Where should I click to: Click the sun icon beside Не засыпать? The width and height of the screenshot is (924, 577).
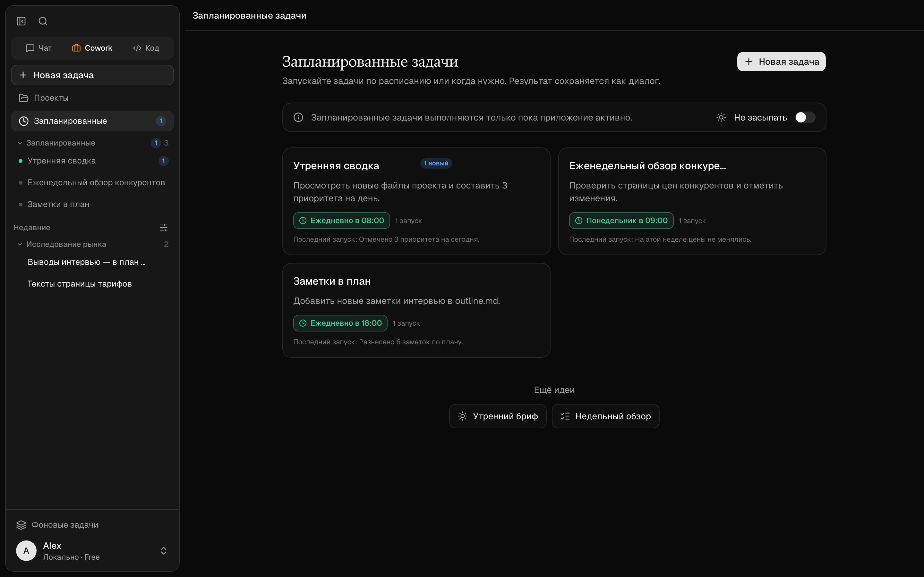pyautogui.click(x=721, y=118)
